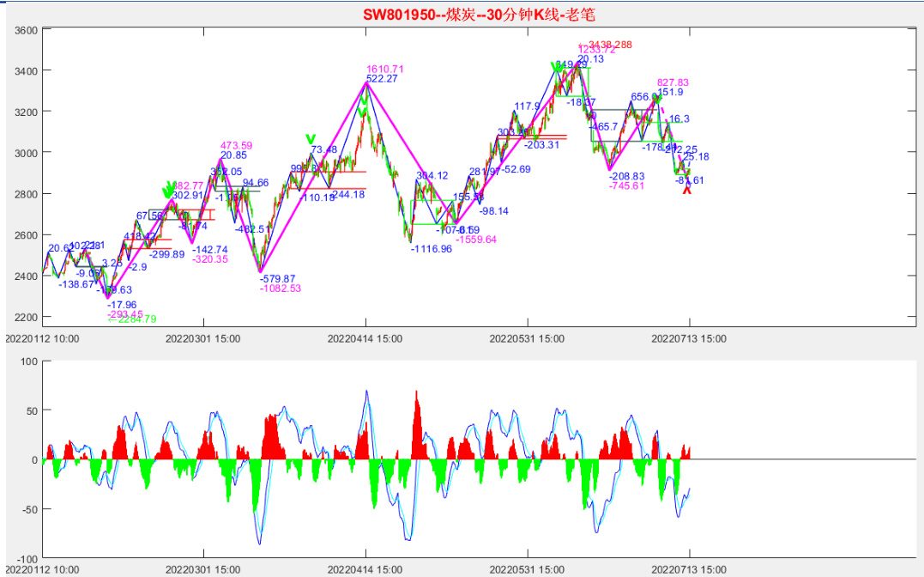924x577 pixels.
Task: Click the green V marker above 73.48
Action: 311,138
